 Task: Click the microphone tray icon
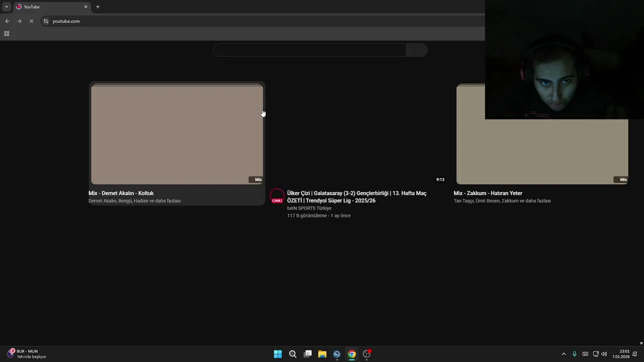point(574,354)
